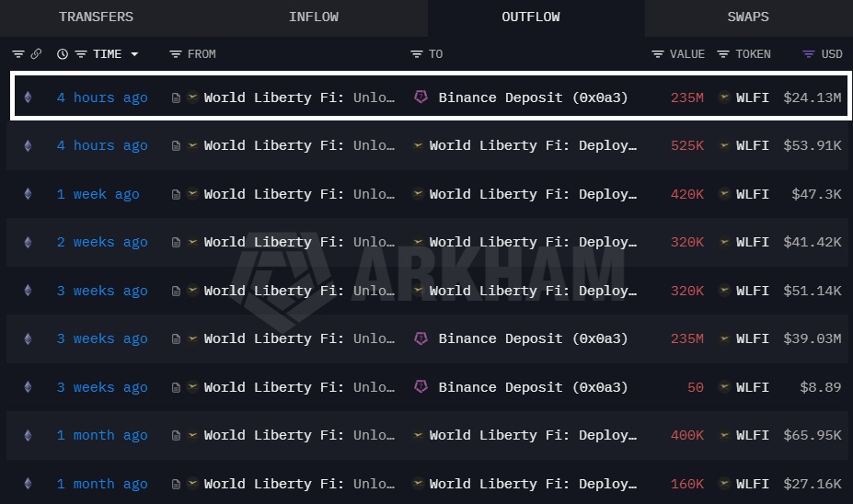Open the TRANSFERS tab
This screenshot has width=853, height=504.
[97, 17]
